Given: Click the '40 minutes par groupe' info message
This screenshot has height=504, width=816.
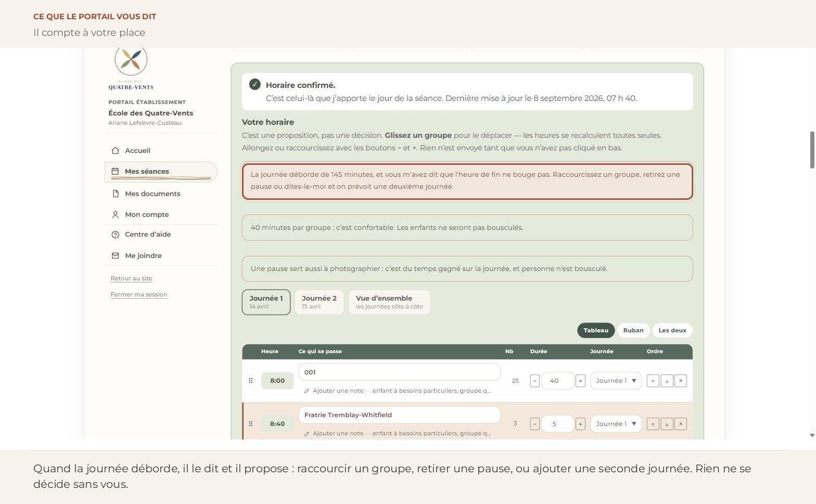Looking at the screenshot, I should 467,228.
